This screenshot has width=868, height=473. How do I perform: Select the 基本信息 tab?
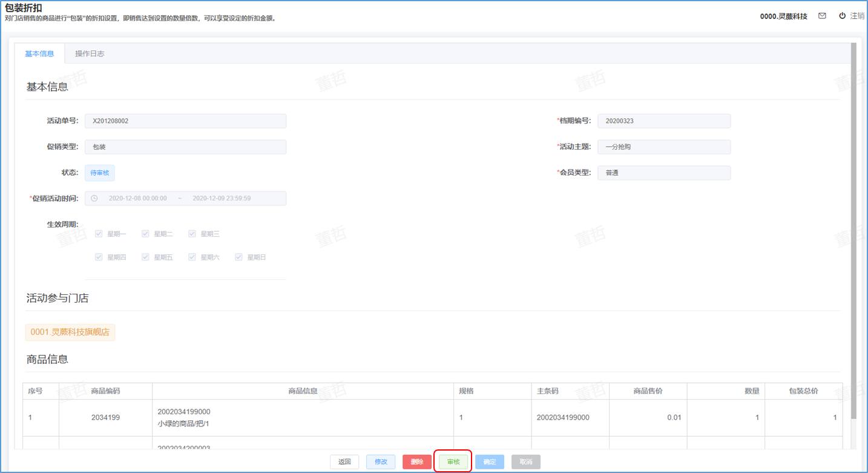point(39,54)
